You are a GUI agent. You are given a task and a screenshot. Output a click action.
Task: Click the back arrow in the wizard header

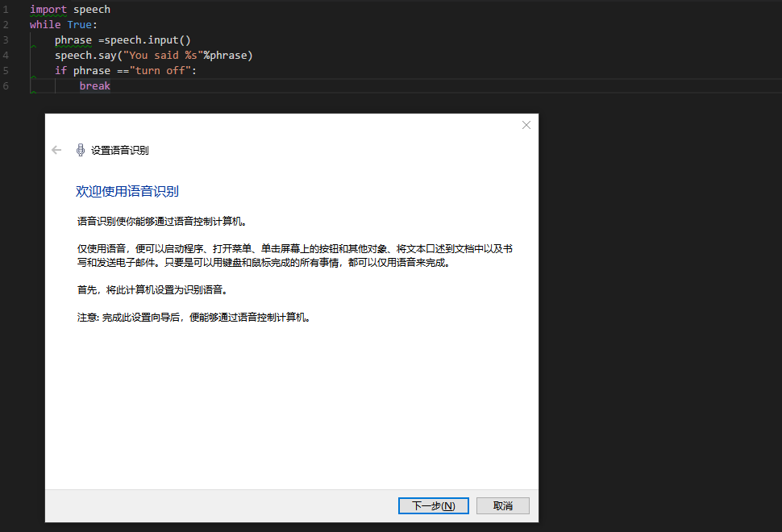pyautogui.click(x=56, y=150)
